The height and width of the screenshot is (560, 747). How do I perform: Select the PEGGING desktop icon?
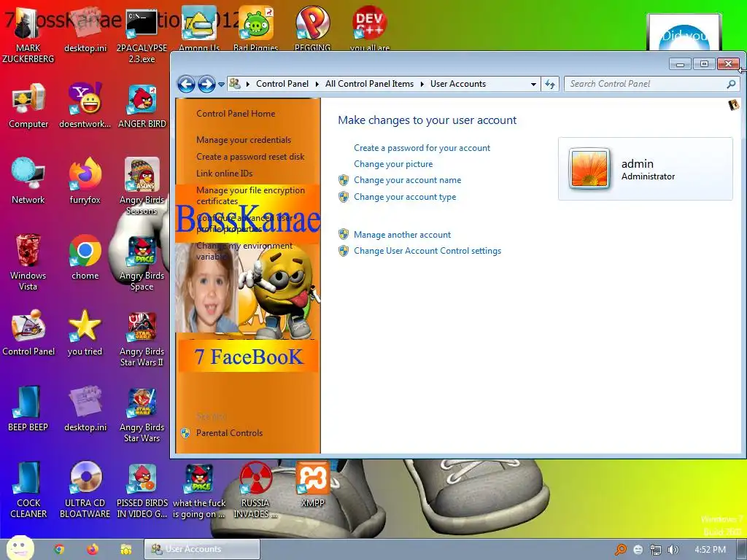pyautogui.click(x=312, y=28)
